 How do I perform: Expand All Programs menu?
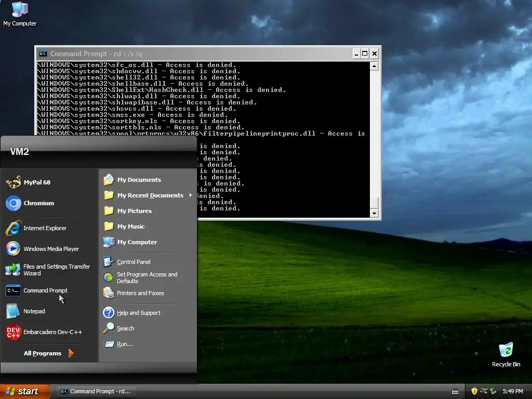(48, 353)
